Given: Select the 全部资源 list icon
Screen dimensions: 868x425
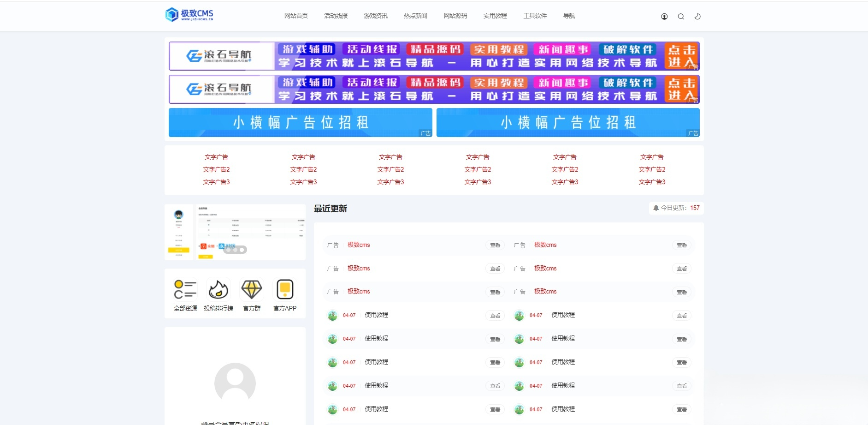Looking at the screenshot, I should [x=185, y=288].
